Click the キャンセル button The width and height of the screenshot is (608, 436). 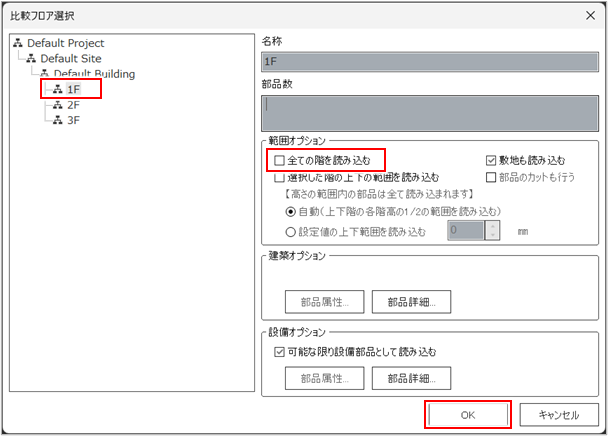pyautogui.click(x=558, y=415)
